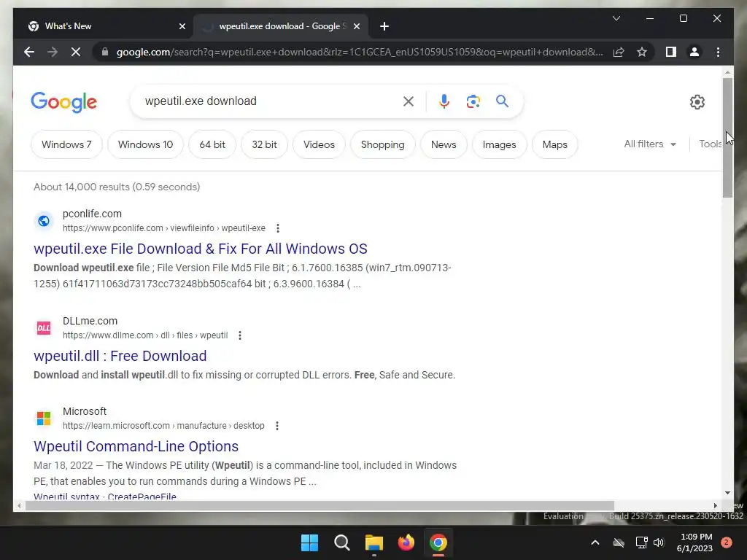Screen dimensions: 747x560
Task: Click the Chrome taskbar icon
Action: pos(438,542)
